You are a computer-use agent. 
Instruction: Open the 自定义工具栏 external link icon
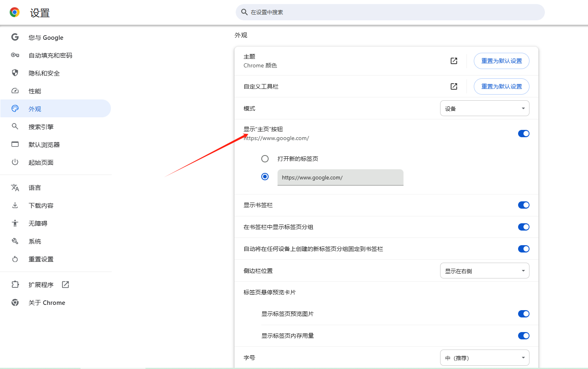point(454,86)
